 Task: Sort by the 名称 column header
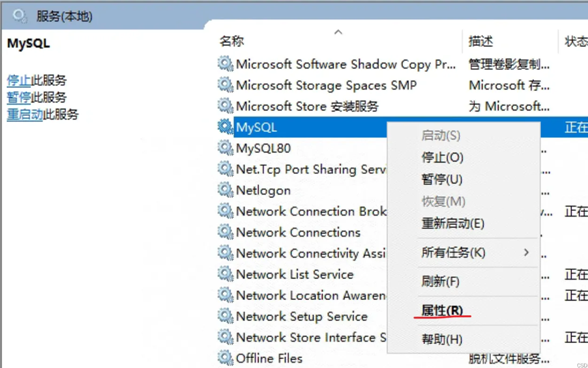[x=231, y=41]
